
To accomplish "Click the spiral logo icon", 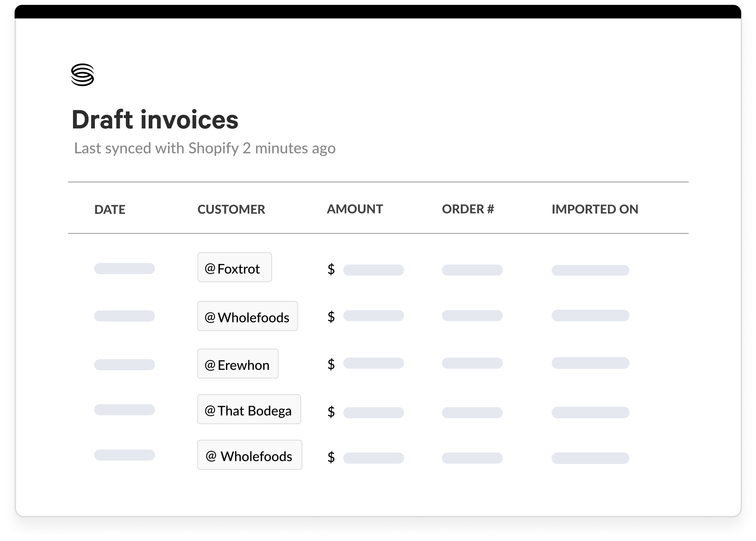I will 82,75.
